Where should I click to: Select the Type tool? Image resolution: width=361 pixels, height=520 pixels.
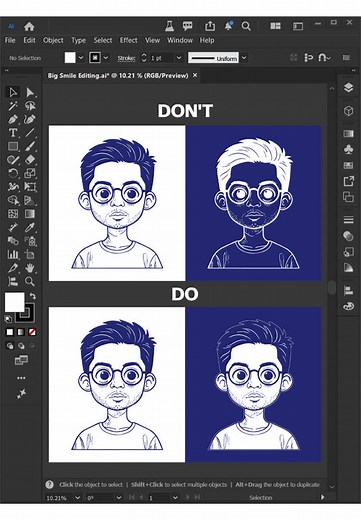coord(13,133)
